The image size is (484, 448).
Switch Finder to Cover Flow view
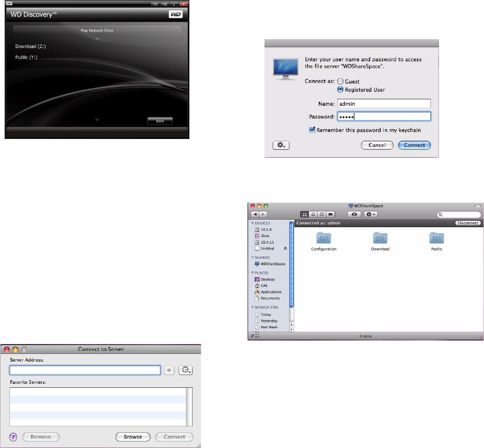(330, 214)
